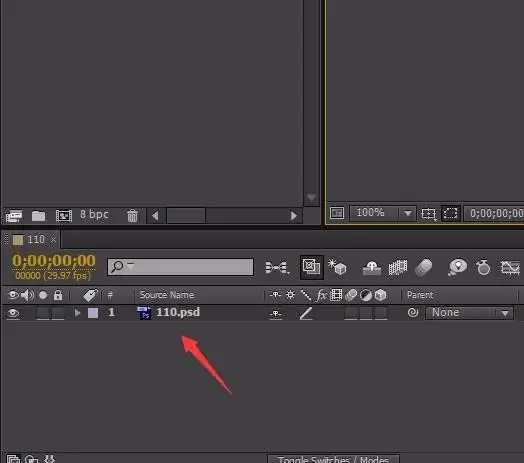Click Toggle Switches / Modes button
The image size is (524, 463).
click(333, 459)
